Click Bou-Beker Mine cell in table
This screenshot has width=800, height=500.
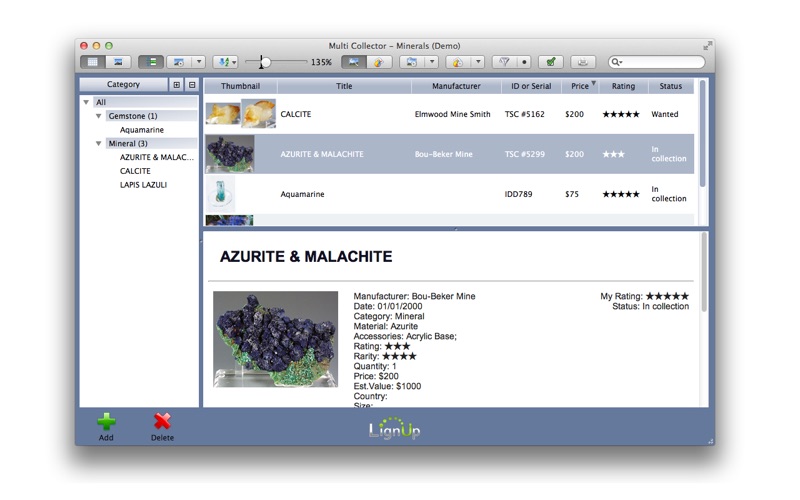click(443, 154)
